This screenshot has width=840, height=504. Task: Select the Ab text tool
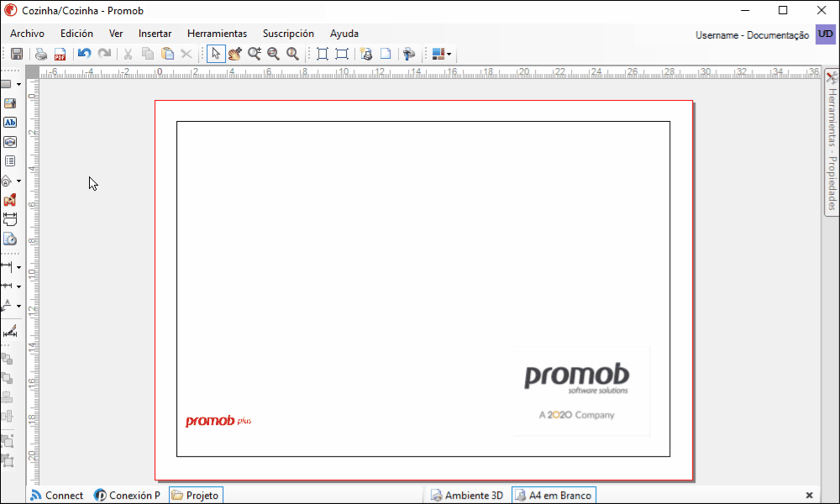coord(9,123)
